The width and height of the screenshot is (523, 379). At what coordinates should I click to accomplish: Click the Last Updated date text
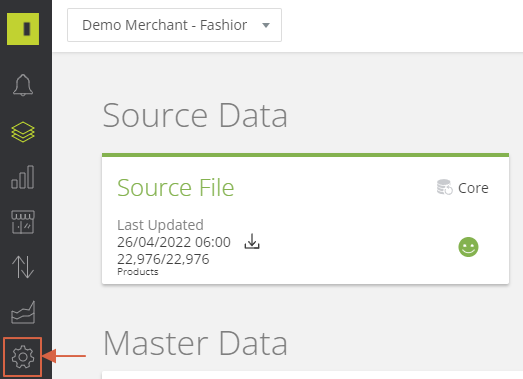tap(174, 242)
